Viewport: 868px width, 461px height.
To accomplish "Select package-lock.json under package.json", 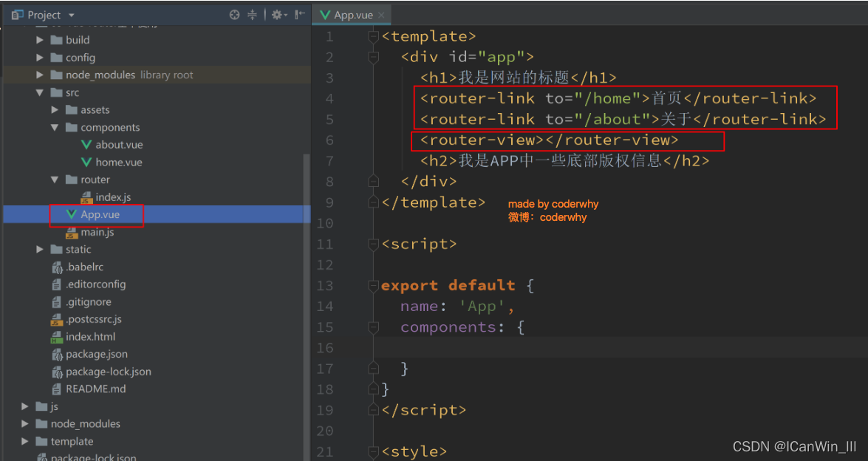I will click(x=109, y=372).
